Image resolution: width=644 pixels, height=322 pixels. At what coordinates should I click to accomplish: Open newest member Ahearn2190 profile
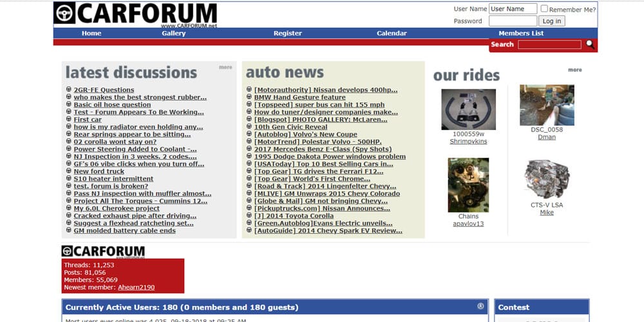[x=137, y=287]
